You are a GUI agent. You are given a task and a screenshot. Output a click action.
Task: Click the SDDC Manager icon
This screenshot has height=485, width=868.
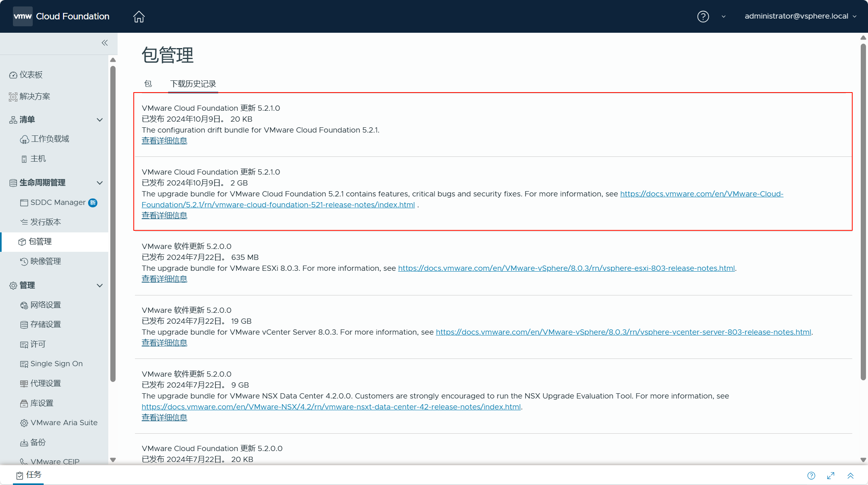pyautogui.click(x=24, y=202)
